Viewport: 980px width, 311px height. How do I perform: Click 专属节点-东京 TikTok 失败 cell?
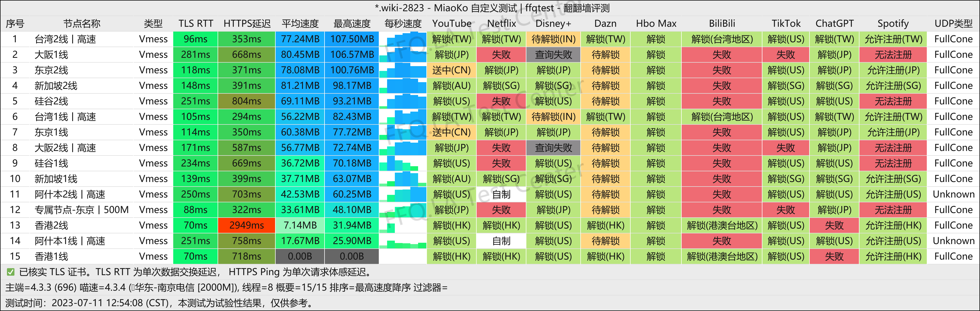coord(786,210)
